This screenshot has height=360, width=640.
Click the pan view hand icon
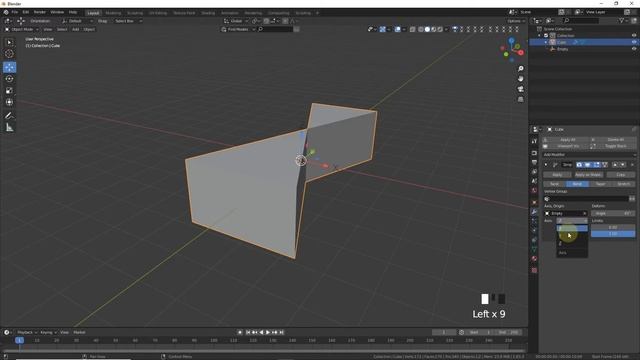(520, 79)
